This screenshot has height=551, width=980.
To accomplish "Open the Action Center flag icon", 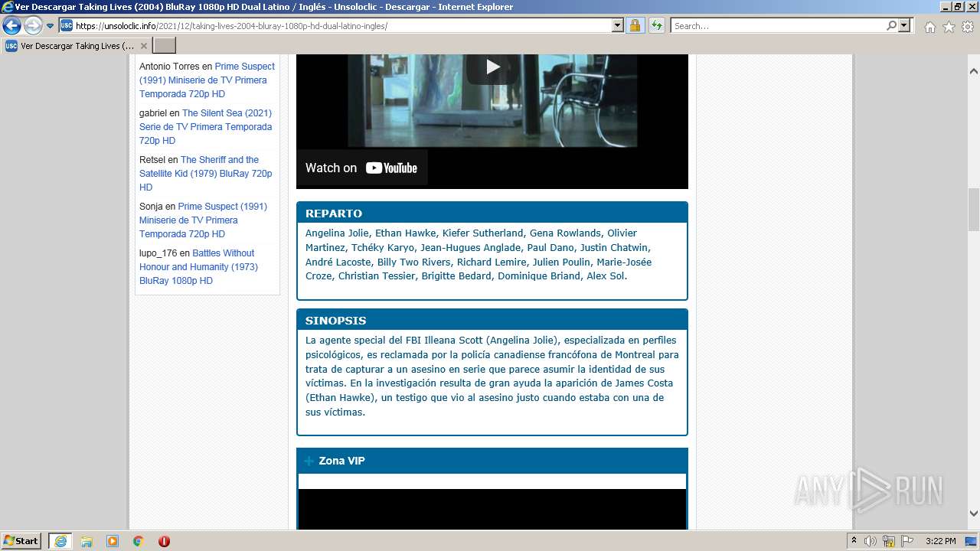I will [907, 541].
